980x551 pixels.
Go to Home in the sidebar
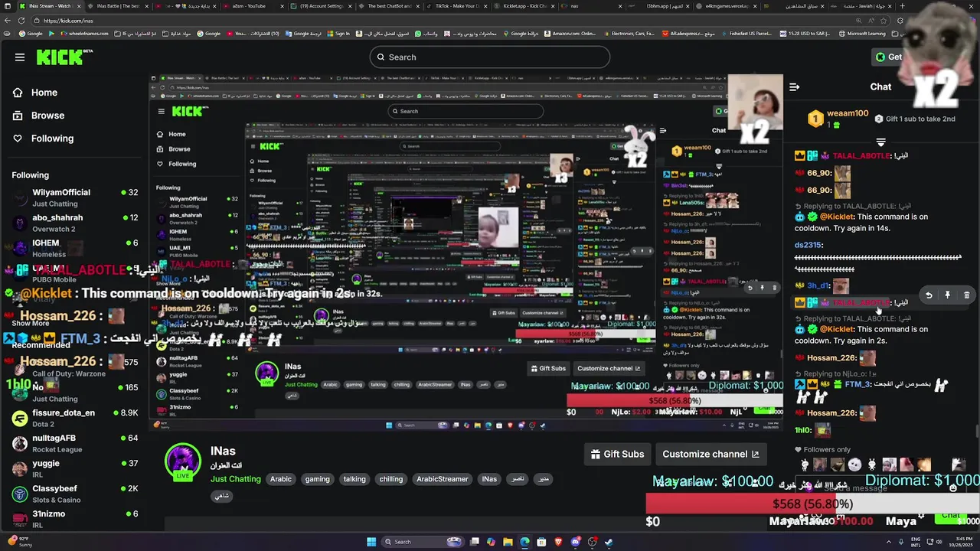34,93
